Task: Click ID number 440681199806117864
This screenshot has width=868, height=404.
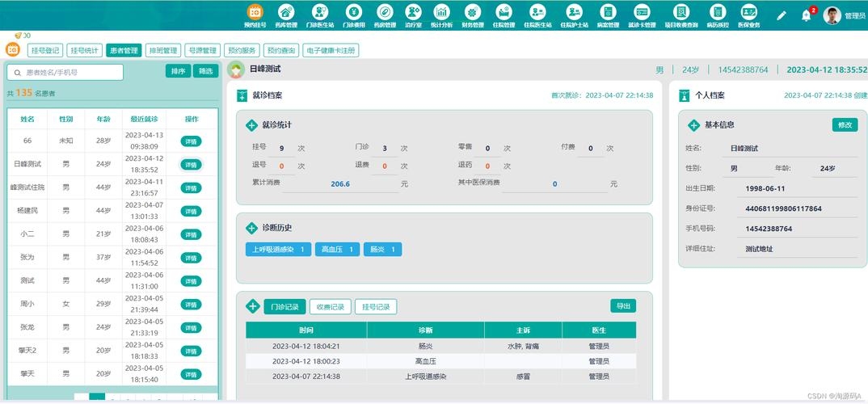Action: click(x=783, y=208)
